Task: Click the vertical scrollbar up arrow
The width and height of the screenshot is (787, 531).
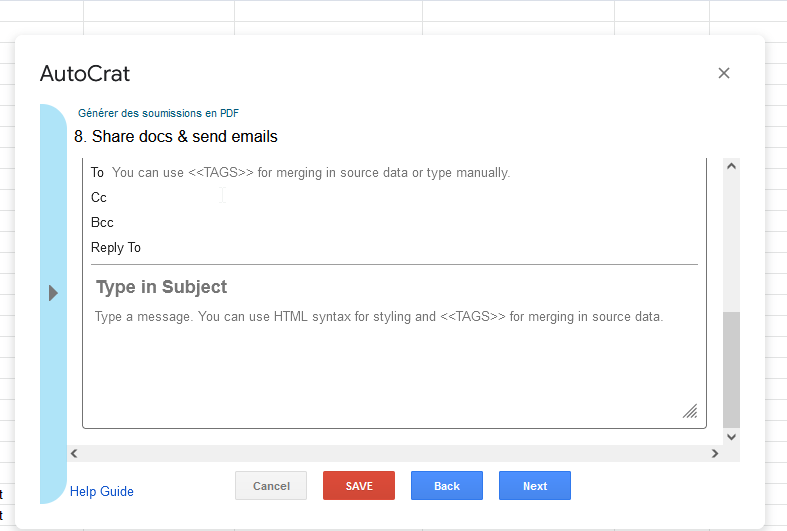Action: [731, 166]
